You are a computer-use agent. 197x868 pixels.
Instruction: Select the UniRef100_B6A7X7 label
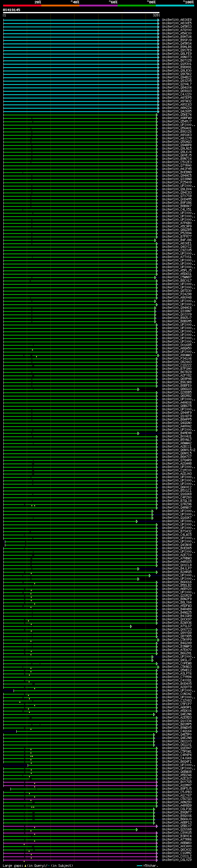pos(177,457)
